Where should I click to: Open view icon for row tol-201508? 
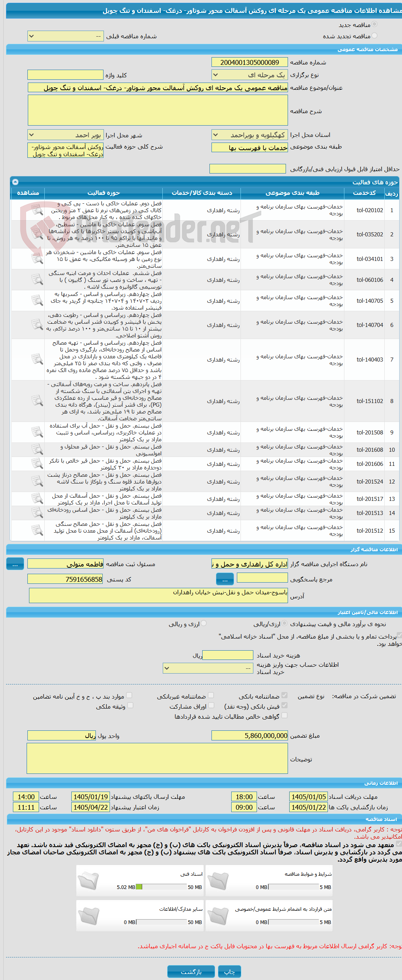coord(37,432)
